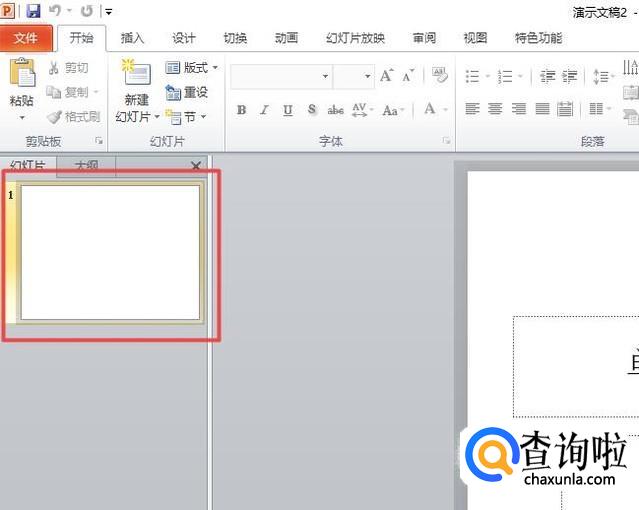639x510 pixels.
Task: Center align text
Action: 496,109
